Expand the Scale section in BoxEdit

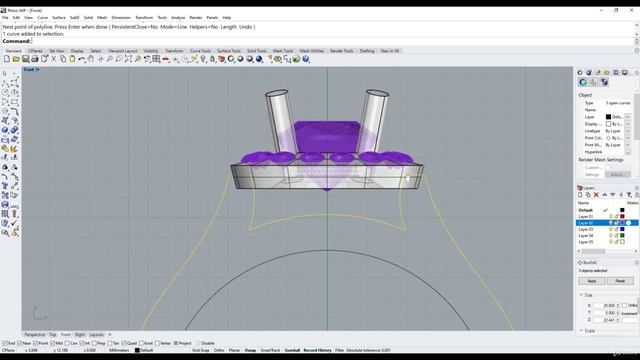click(581, 331)
